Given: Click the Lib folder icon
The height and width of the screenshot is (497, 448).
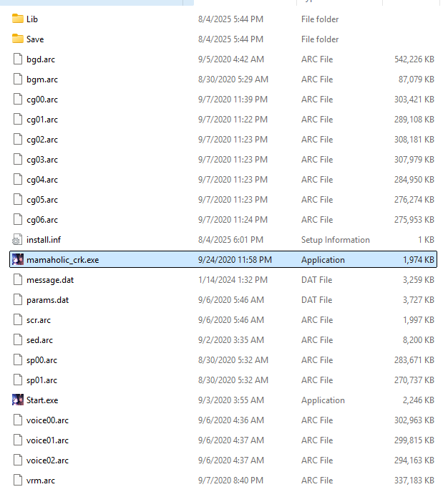Looking at the screenshot, I should pyautogui.click(x=18, y=19).
